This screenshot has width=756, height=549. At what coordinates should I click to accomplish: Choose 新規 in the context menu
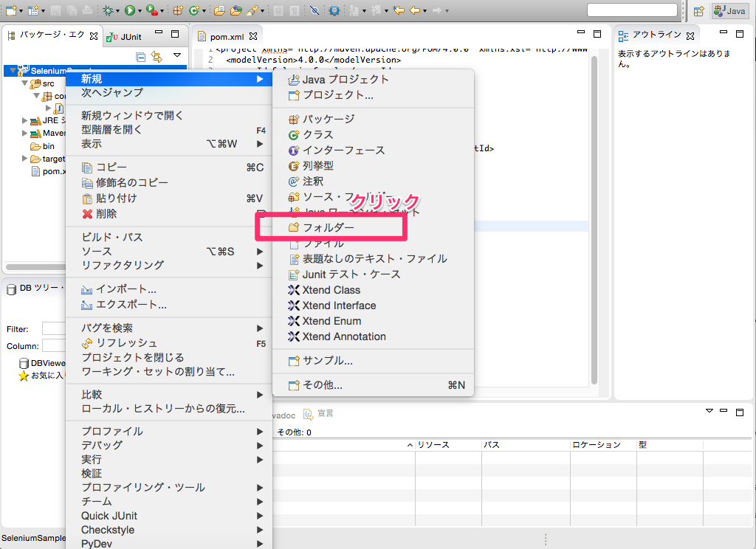pyautogui.click(x=169, y=78)
